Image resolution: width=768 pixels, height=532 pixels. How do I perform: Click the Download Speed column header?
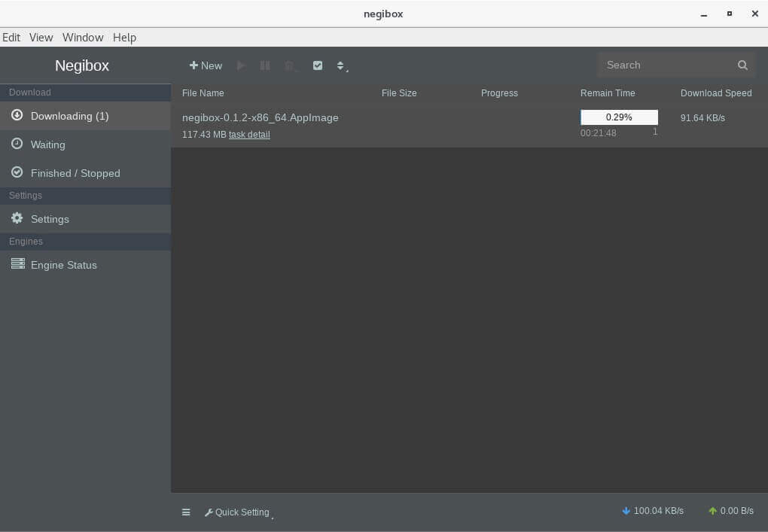[x=716, y=93]
